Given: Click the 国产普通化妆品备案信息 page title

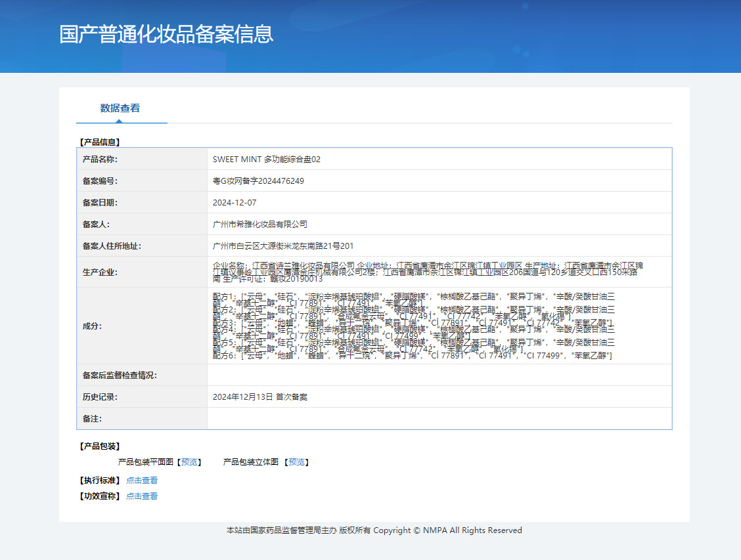Looking at the screenshot, I should pos(166,34).
